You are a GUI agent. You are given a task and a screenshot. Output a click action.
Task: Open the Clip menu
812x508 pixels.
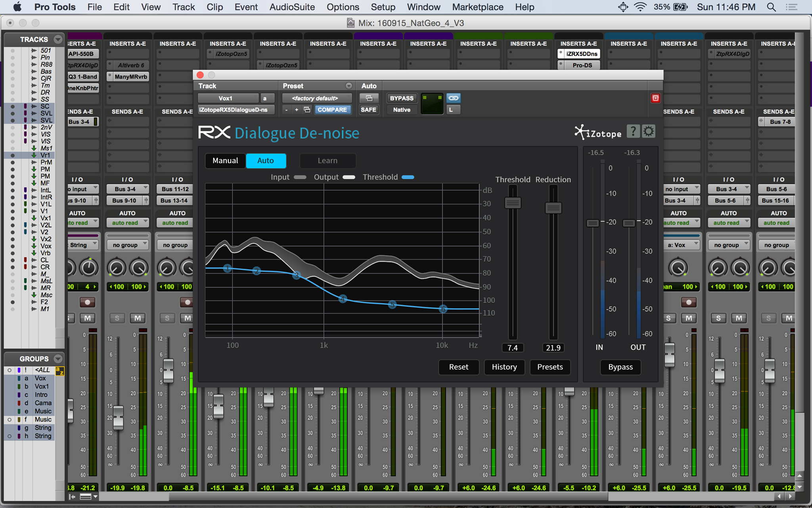pyautogui.click(x=215, y=7)
